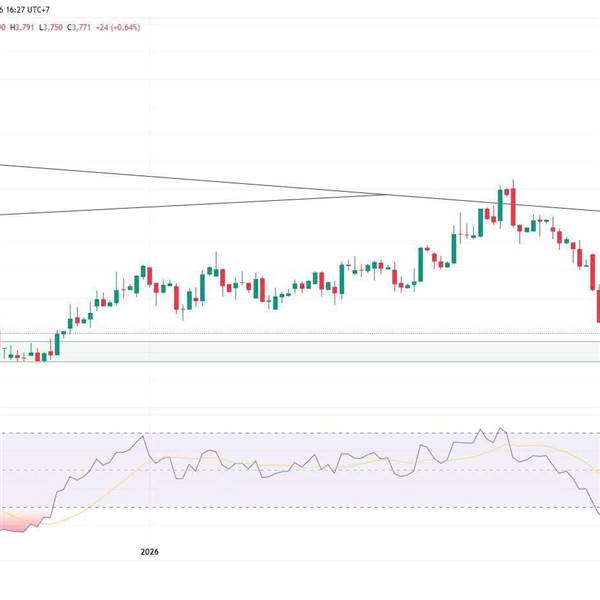The height and width of the screenshot is (600, 600).
Task: Click the tallest red candle at the chart peak
Action: coord(513,207)
